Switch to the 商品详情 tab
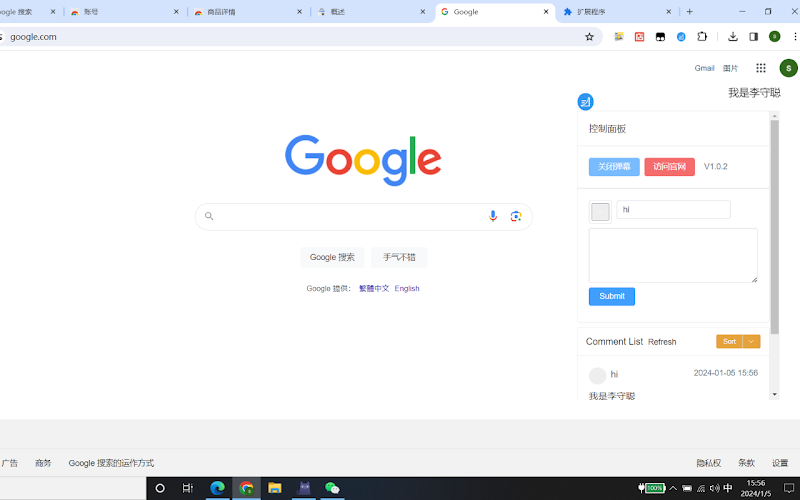The image size is (800, 500). (248, 12)
